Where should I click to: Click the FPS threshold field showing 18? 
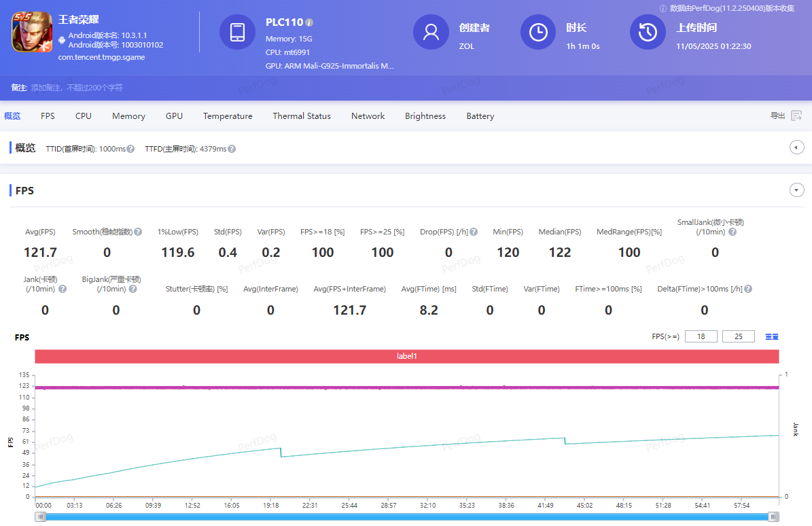(x=701, y=336)
